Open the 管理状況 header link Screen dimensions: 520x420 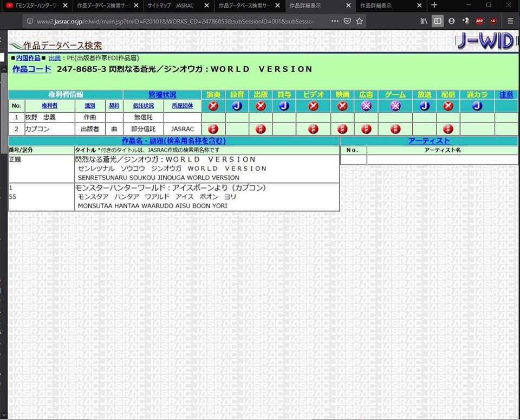[x=162, y=94]
